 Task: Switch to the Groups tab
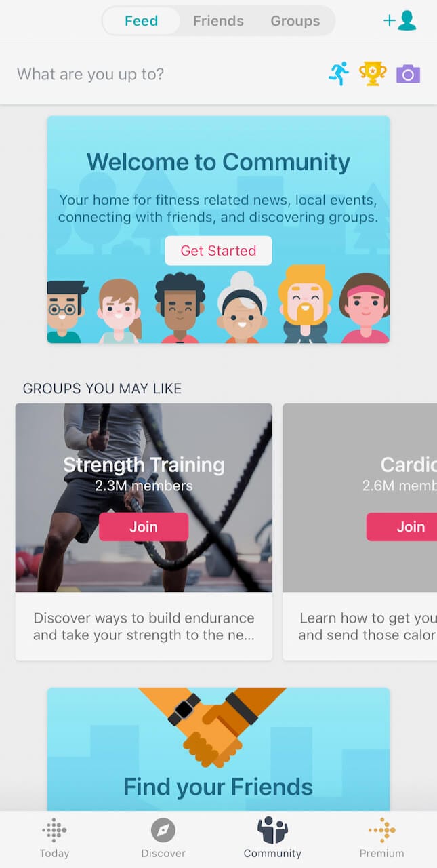tap(295, 21)
